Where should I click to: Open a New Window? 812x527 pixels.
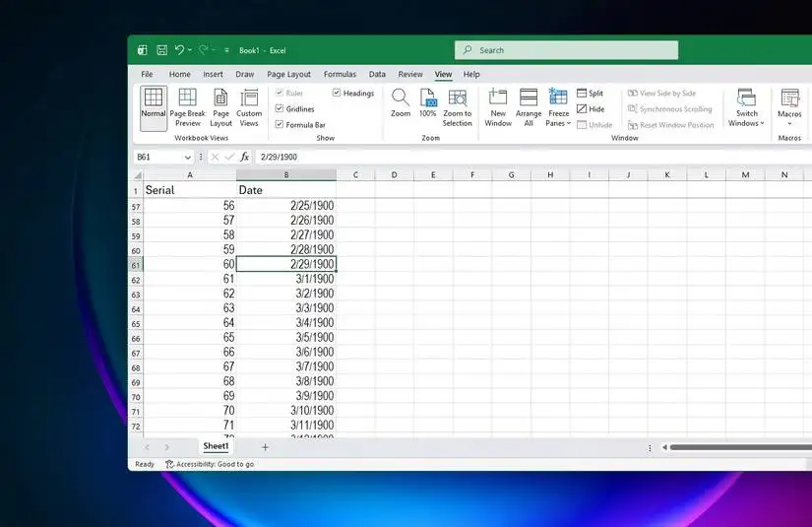[x=498, y=107]
